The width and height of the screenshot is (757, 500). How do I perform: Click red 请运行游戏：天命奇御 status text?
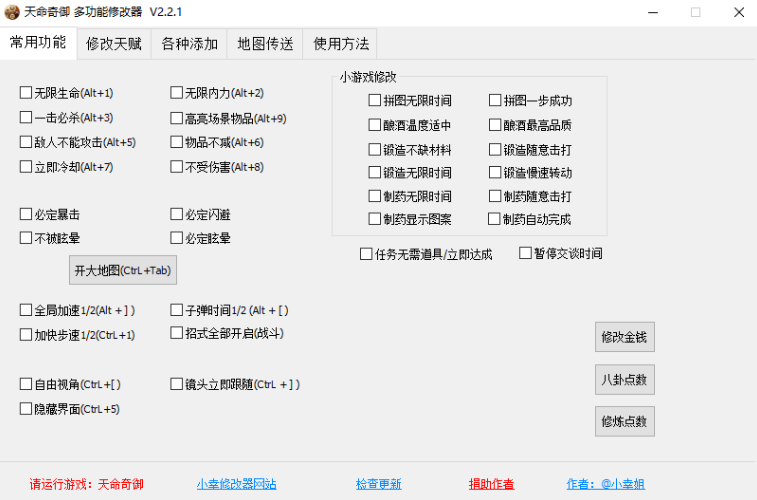(x=86, y=484)
